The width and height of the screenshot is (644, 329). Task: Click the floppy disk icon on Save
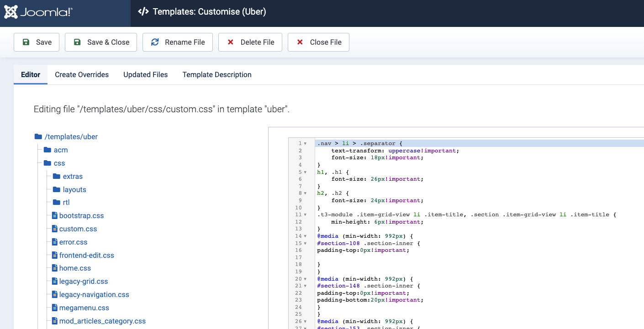pos(26,42)
